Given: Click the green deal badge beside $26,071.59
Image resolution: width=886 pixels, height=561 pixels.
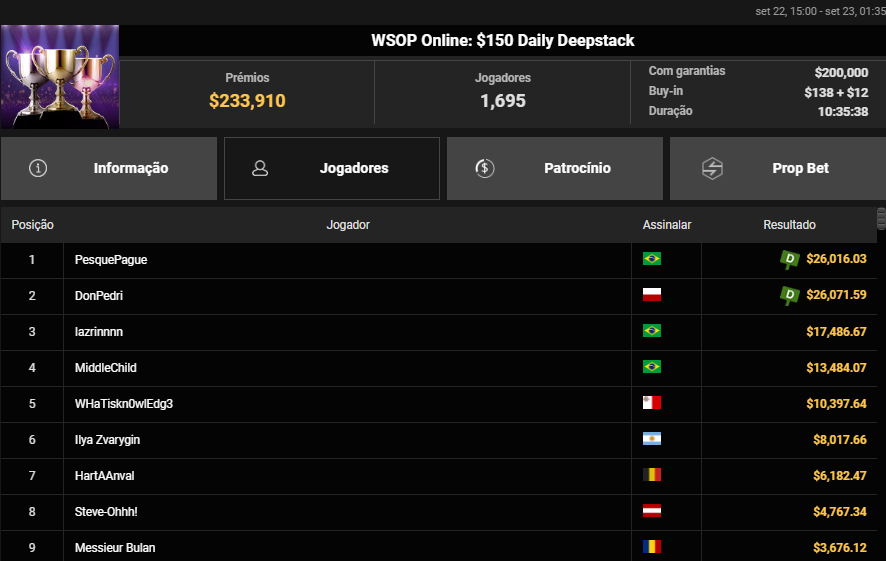Looking at the screenshot, I should coord(790,295).
